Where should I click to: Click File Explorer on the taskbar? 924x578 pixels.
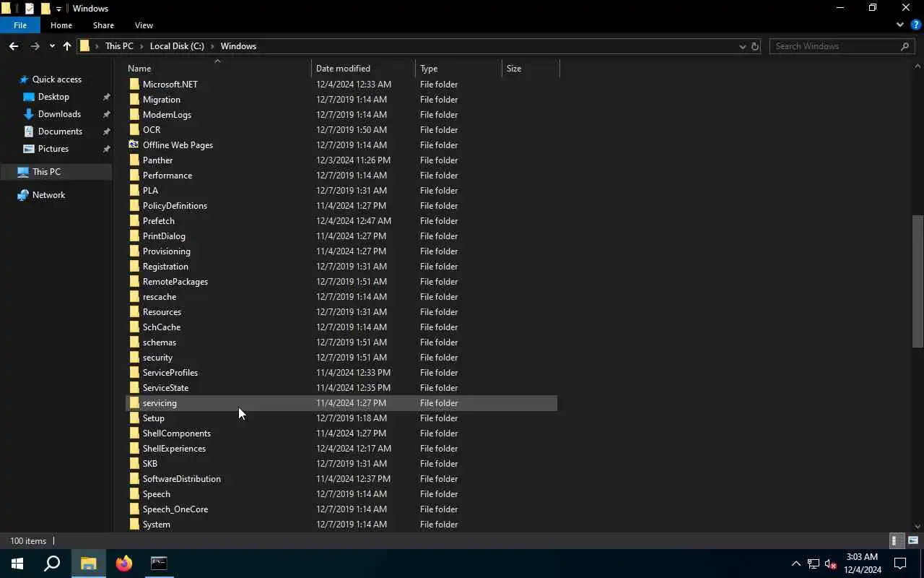click(x=88, y=564)
